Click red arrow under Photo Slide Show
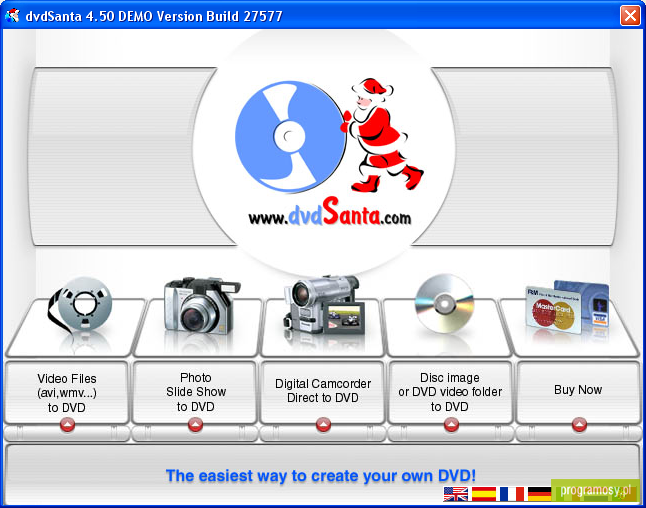646x508 pixels. pyautogui.click(x=195, y=424)
